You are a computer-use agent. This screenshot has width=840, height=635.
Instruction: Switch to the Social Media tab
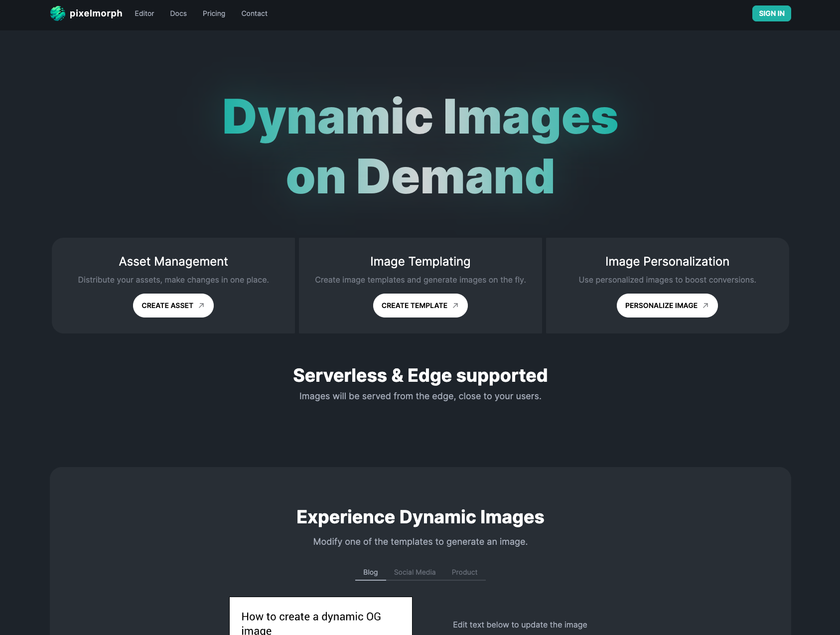415,572
